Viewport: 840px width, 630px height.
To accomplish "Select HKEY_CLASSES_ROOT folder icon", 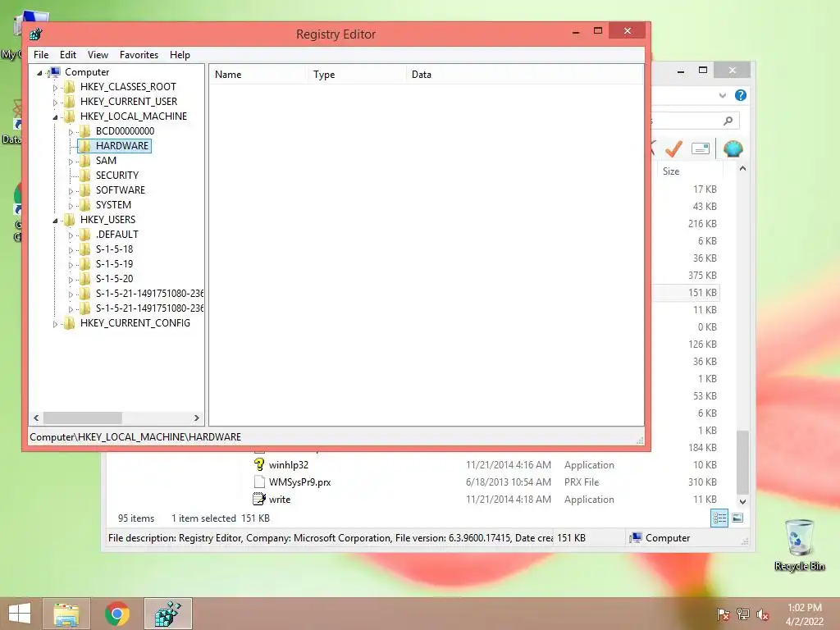I will click(x=70, y=87).
